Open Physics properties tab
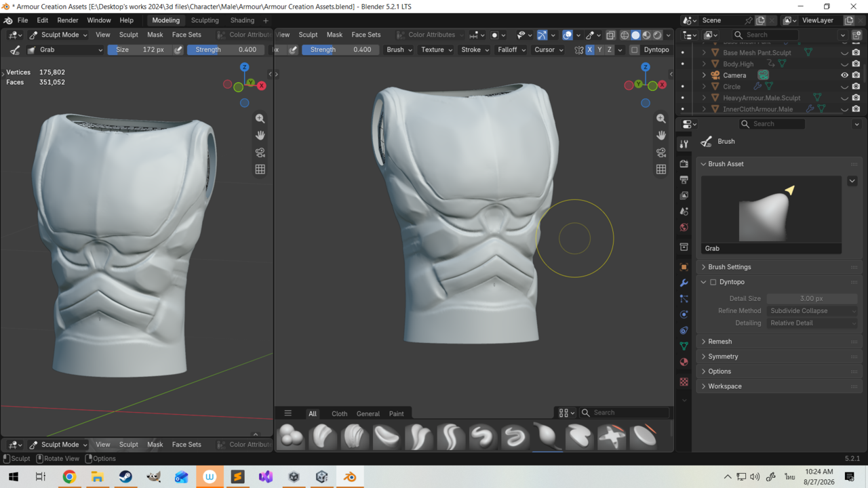868x488 pixels. point(684,314)
